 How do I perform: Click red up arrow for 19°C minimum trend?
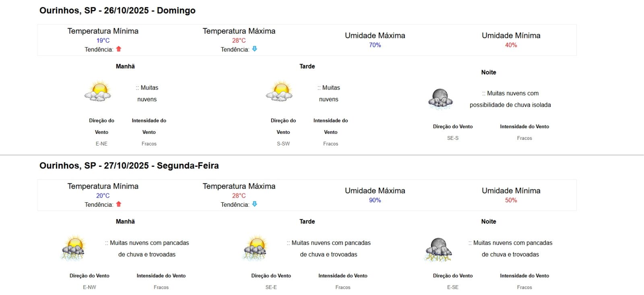click(x=119, y=49)
